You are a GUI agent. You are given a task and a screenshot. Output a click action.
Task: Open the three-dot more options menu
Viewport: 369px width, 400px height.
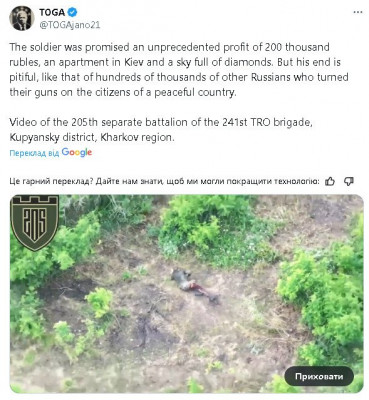[x=358, y=12]
